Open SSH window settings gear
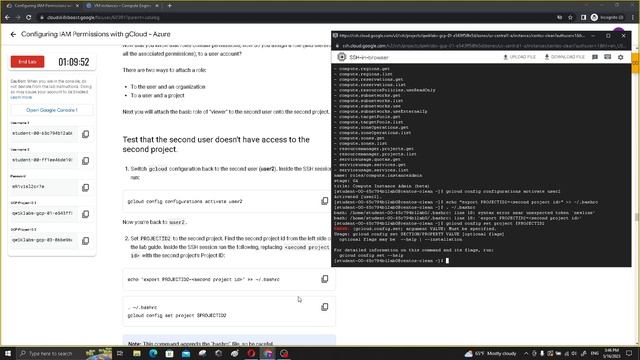 [620, 57]
